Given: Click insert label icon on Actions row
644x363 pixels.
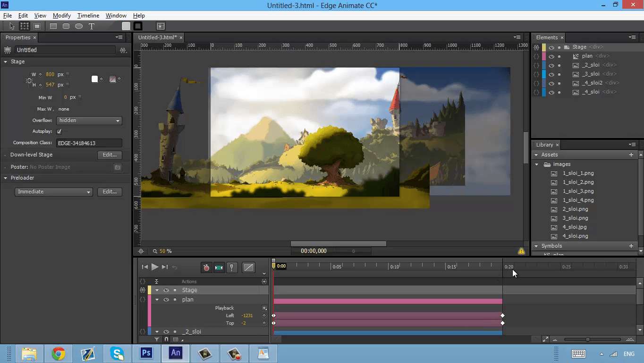Looking at the screenshot, I should (x=264, y=281).
